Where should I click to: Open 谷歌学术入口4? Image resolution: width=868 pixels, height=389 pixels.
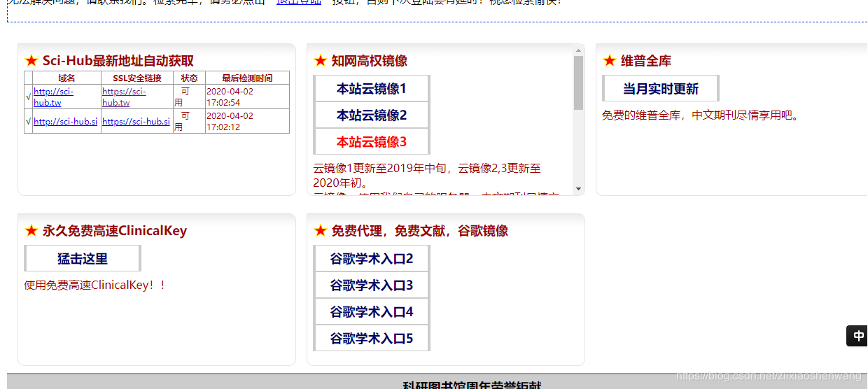372,312
